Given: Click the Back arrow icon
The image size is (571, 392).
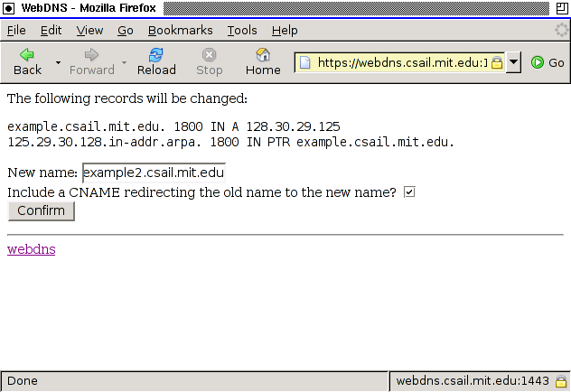Looking at the screenshot, I should click(27, 54).
